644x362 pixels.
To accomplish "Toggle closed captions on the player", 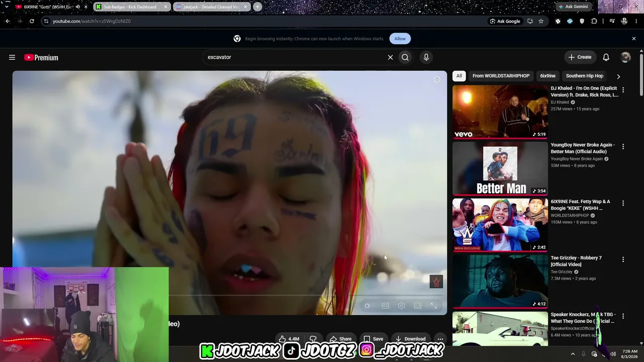I will pos(385,306).
